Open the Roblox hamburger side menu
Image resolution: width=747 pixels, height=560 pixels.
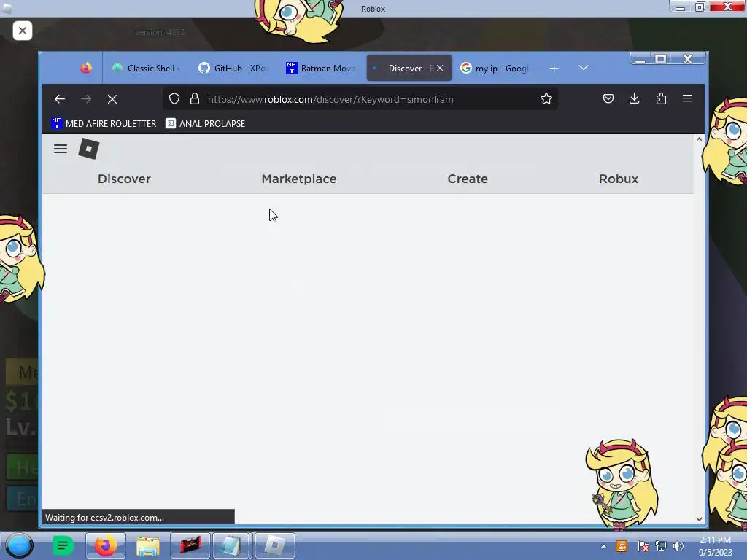click(61, 149)
